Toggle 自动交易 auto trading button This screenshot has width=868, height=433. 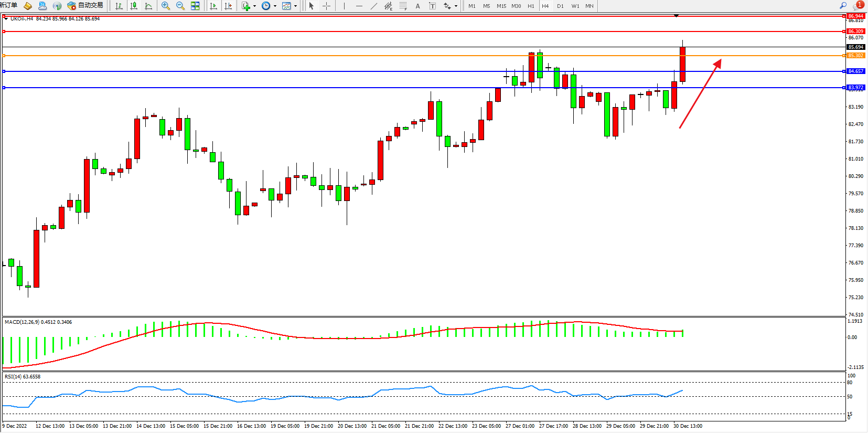pos(85,5)
